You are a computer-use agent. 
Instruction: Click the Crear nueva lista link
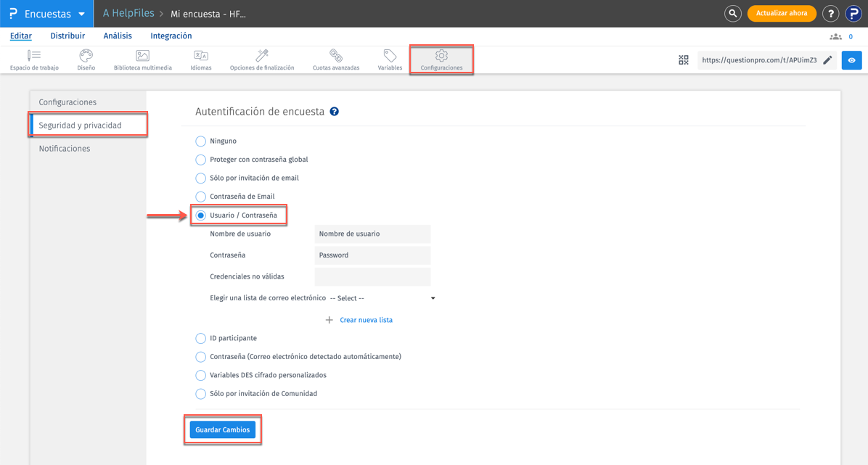pos(366,320)
